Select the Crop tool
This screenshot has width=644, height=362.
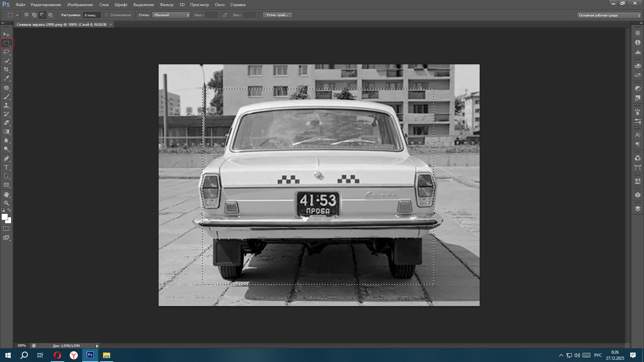(6, 69)
